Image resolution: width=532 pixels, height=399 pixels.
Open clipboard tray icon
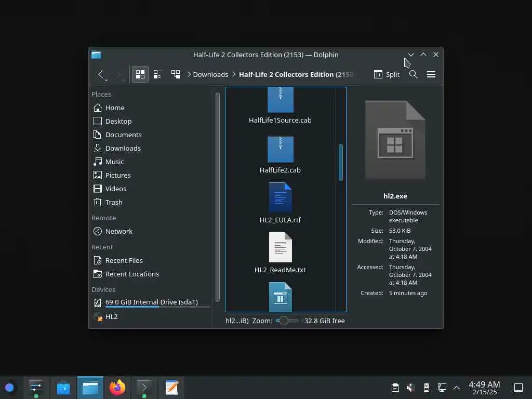[395, 388]
